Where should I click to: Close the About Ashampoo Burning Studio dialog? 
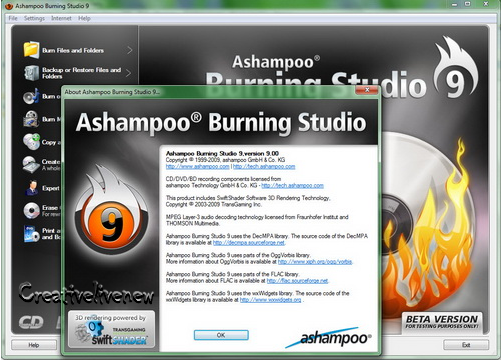[x=367, y=90]
